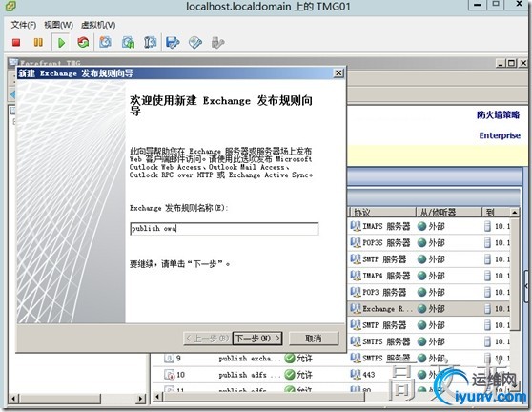Click the 取消 button in wizard
532x412 pixels.
coord(314,338)
